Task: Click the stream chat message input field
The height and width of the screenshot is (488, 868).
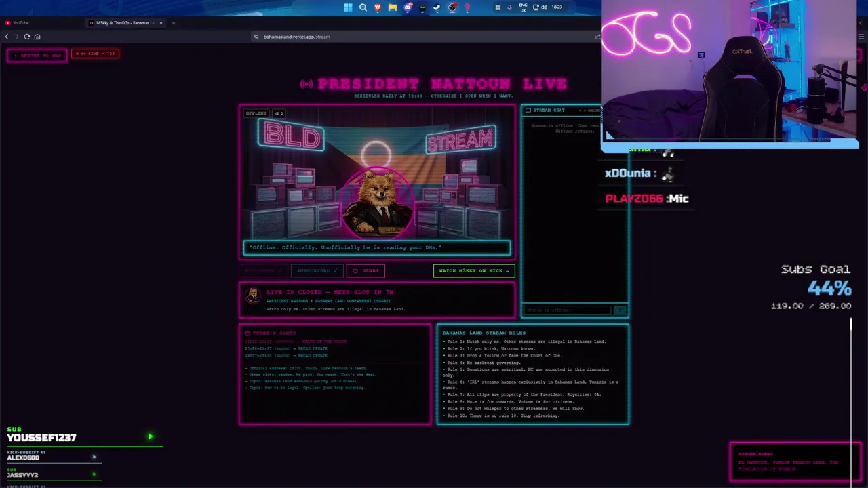Action: [569, 310]
